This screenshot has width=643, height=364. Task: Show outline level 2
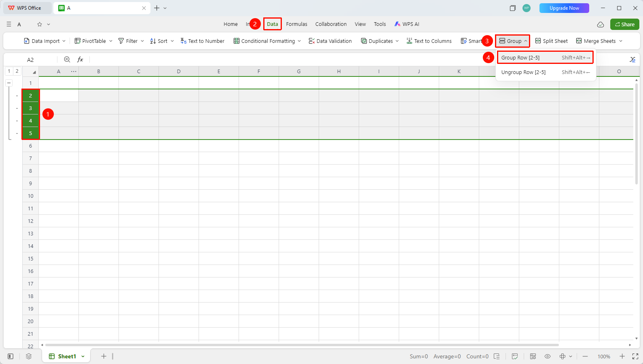pyautogui.click(x=17, y=71)
